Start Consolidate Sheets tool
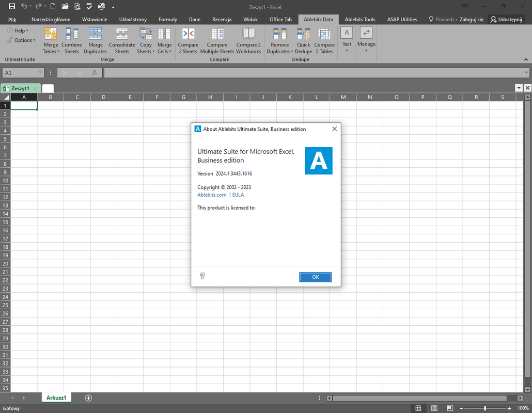This screenshot has width=532, height=413. click(122, 41)
